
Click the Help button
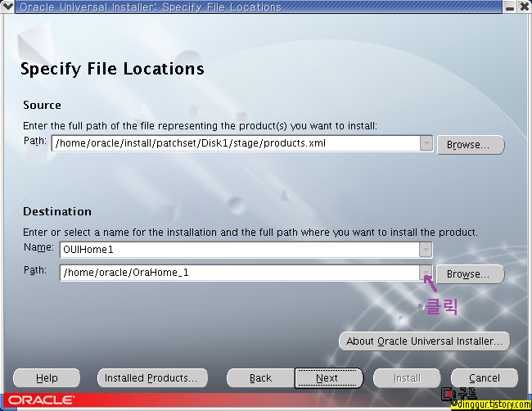pyautogui.click(x=47, y=378)
